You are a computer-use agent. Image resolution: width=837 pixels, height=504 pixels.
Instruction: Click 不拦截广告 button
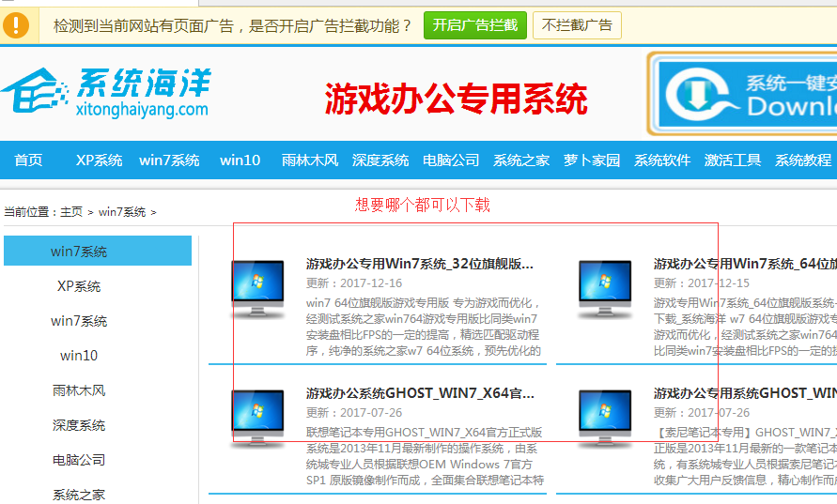[x=577, y=25]
